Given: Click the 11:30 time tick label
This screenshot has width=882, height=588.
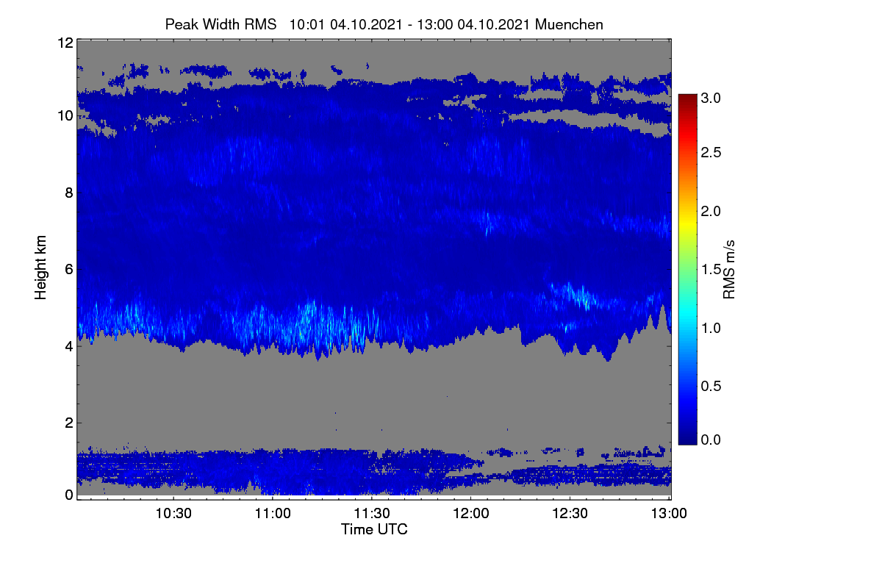Looking at the screenshot, I should (372, 514).
